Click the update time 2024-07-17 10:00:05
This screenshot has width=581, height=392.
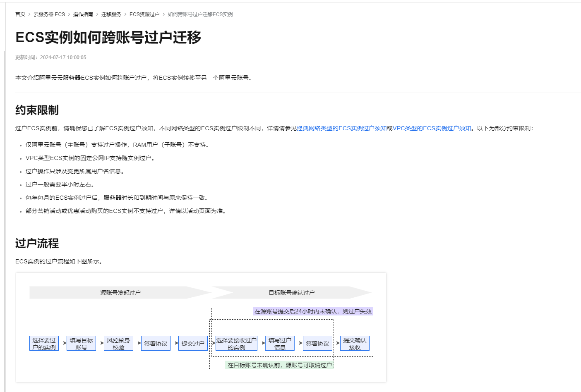pyautogui.click(x=63, y=57)
